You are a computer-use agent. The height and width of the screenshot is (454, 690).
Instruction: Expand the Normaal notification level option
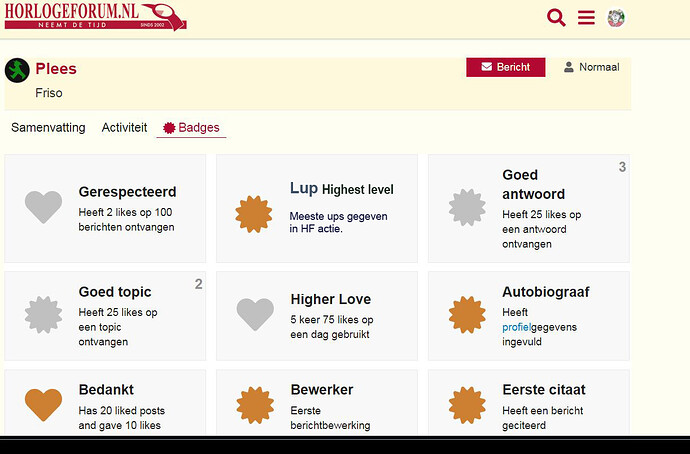591,67
